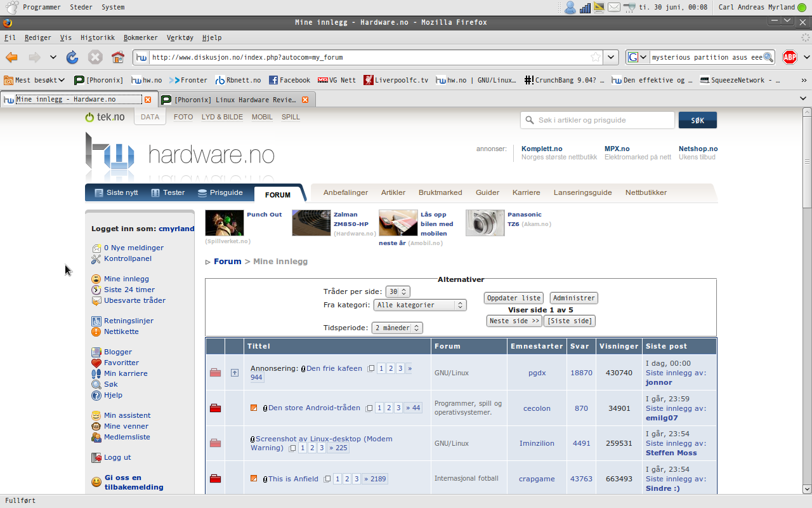Click the folder icon in Den store Android-tråden row
This screenshot has width=812, height=508.
tap(215, 408)
